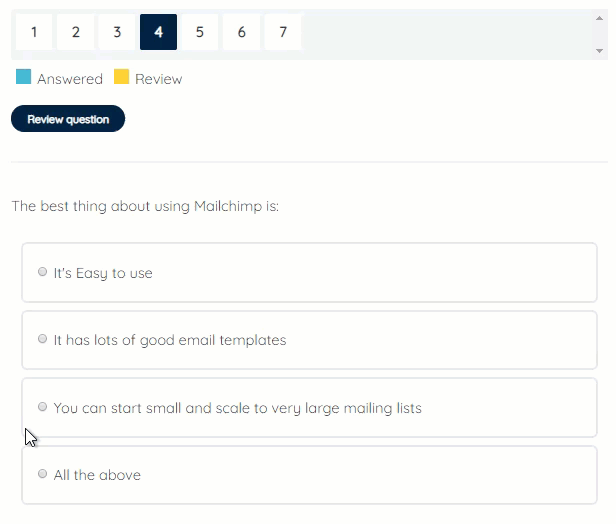Select "All the above" radio button

pyautogui.click(x=42, y=474)
